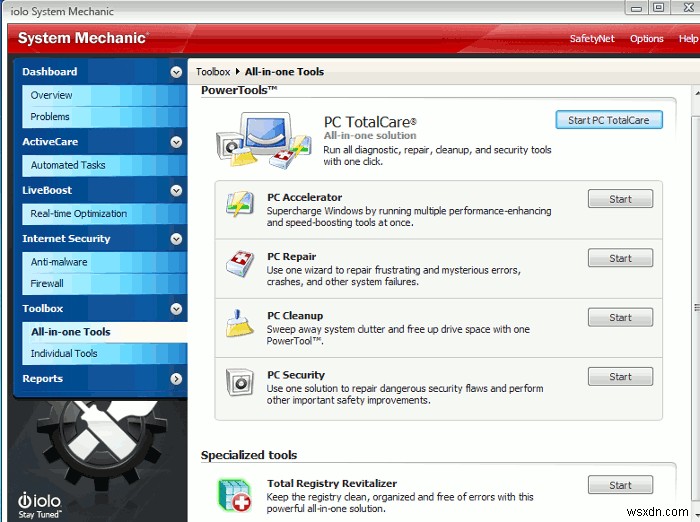Click the iolo Stay Tuned logo
This screenshot has width=700, height=522.
click(x=39, y=505)
